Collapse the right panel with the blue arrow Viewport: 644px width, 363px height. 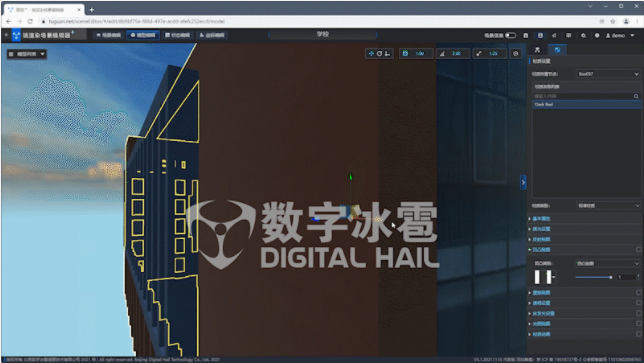point(523,182)
